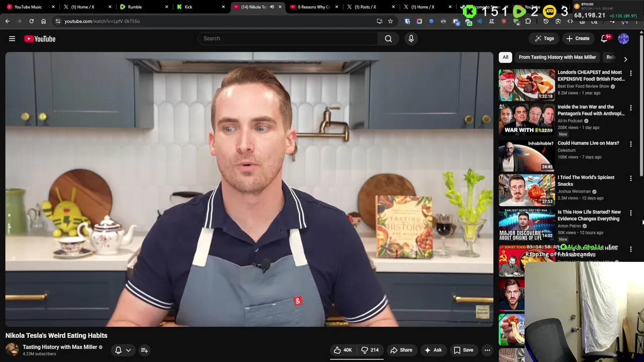This screenshot has width=644, height=362.
Task: Open the browser extensions puzzle icon
Action: pyautogui.click(x=528, y=21)
